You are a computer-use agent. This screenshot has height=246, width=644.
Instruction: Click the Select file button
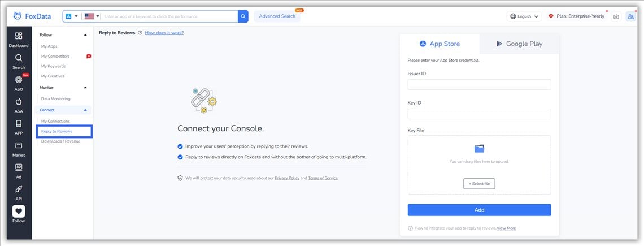[479, 184]
